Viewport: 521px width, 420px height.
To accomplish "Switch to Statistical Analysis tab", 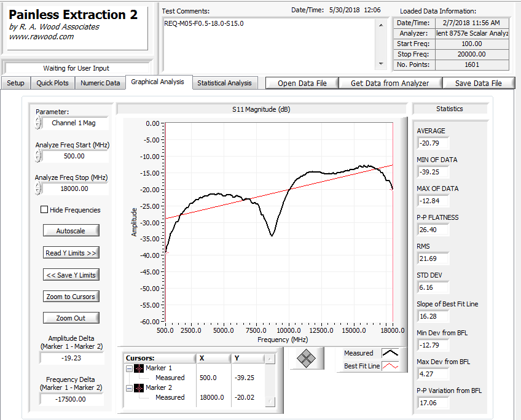I will [225, 83].
